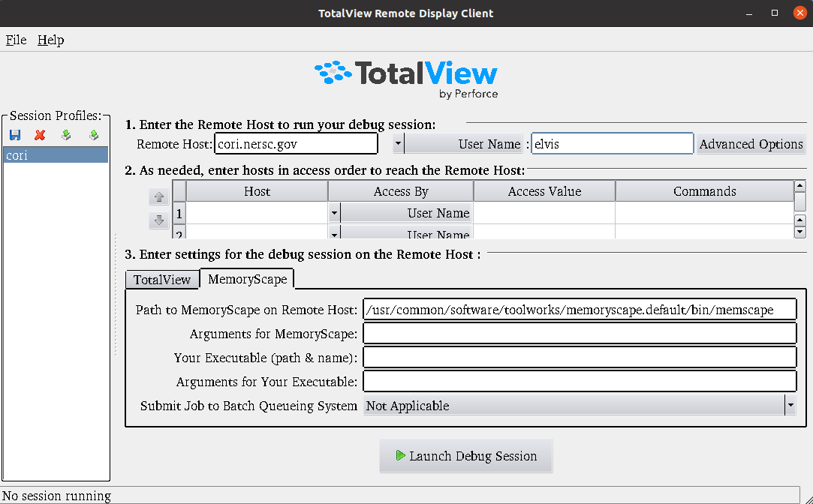Viewport: 813px width, 504px height.
Task: Click the TotalView logo image
Action: 406,78
